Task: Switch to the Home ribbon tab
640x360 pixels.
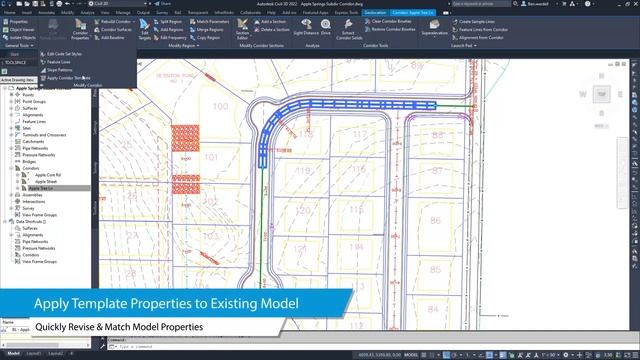Action: pyautogui.click(x=9, y=13)
